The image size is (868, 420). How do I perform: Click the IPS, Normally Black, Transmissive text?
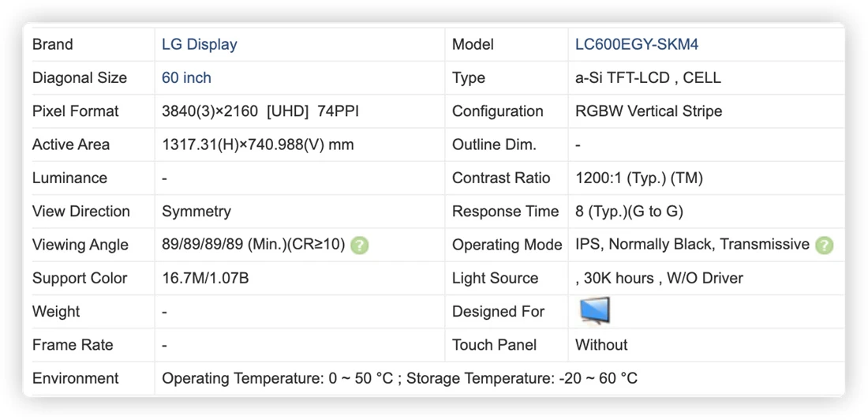692,245
